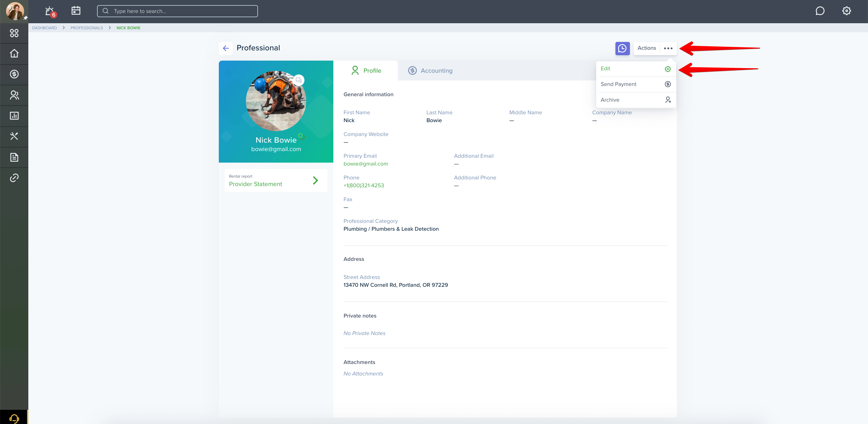Open the chat bubble icon in top bar

coord(820,11)
